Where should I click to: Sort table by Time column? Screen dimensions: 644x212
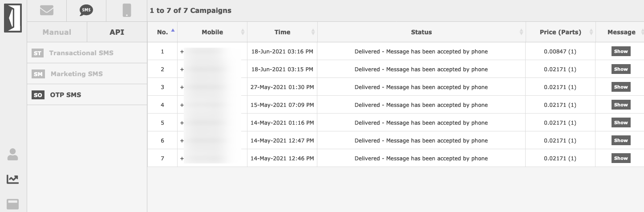(x=282, y=32)
